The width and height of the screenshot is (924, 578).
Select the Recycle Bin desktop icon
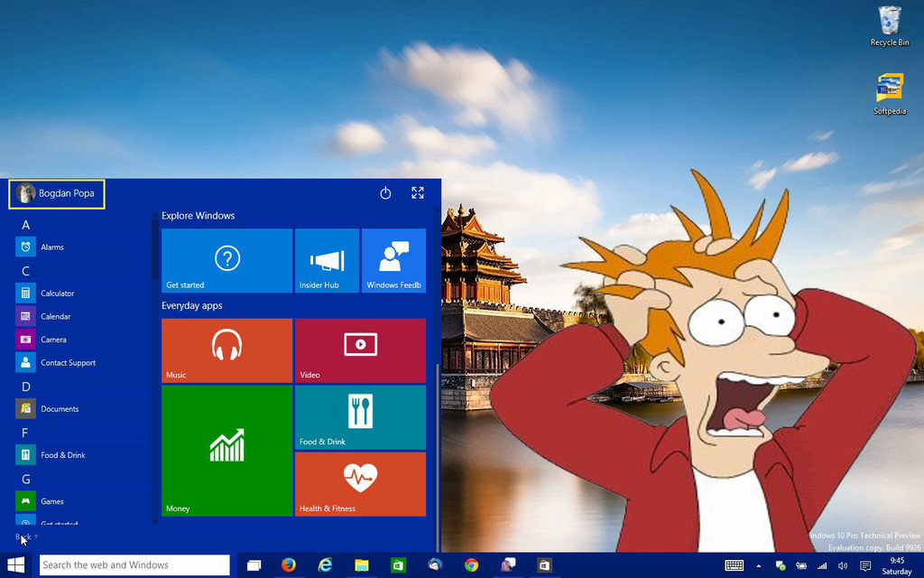pos(890,26)
